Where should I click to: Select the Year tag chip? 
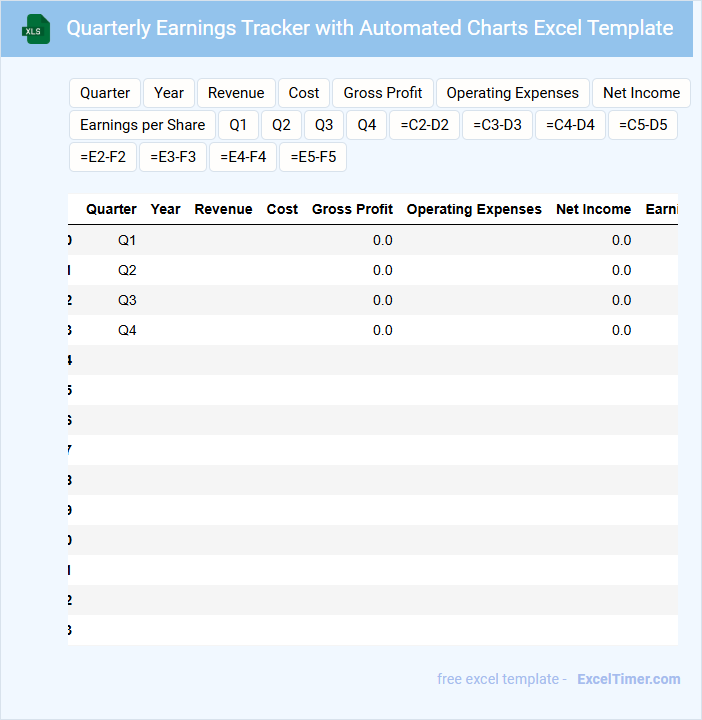tap(169, 93)
